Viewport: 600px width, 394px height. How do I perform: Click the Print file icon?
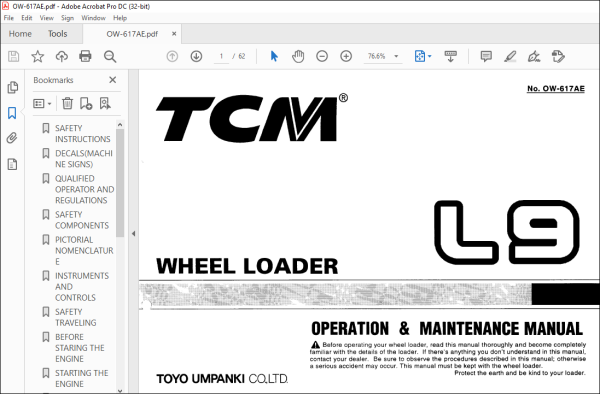pyautogui.click(x=85, y=56)
